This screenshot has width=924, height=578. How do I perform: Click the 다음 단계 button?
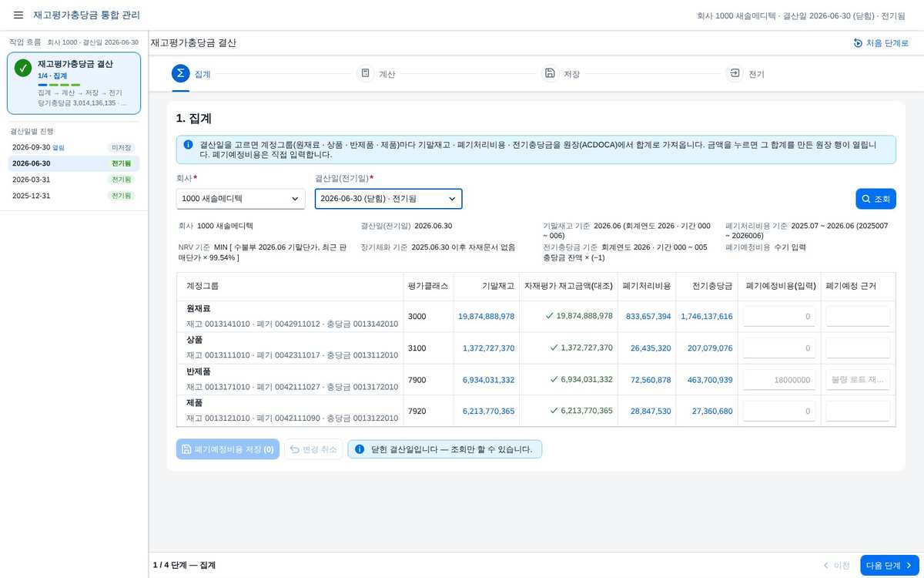[x=889, y=566]
